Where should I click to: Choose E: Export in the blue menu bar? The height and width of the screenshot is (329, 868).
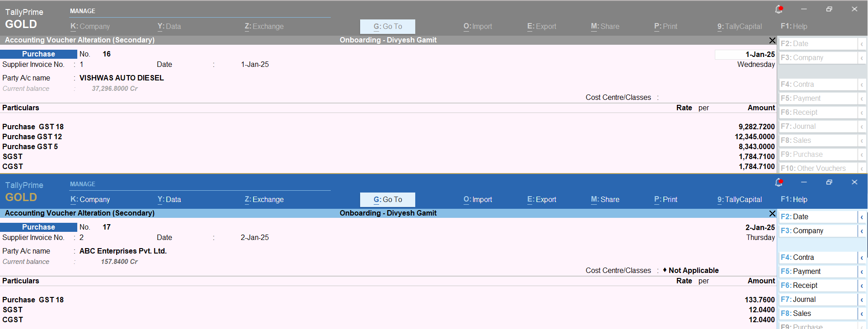click(542, 200)
